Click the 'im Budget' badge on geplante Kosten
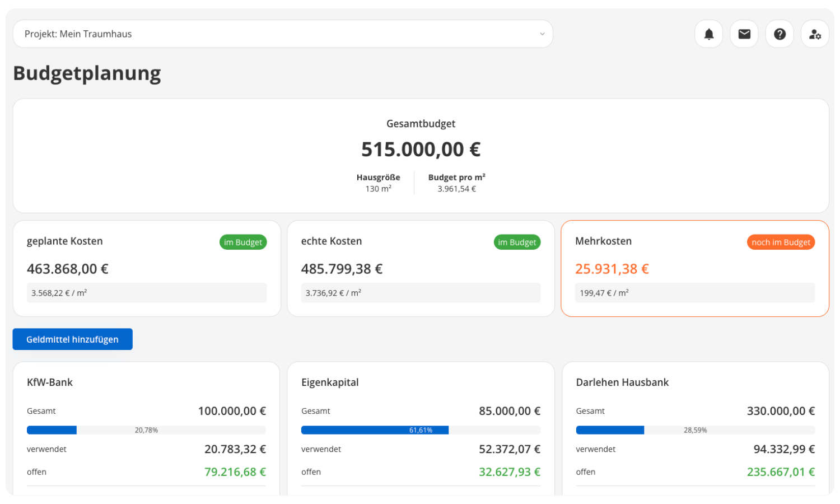The width and height of the screenshot is (840, 504). tap(243, 242)
